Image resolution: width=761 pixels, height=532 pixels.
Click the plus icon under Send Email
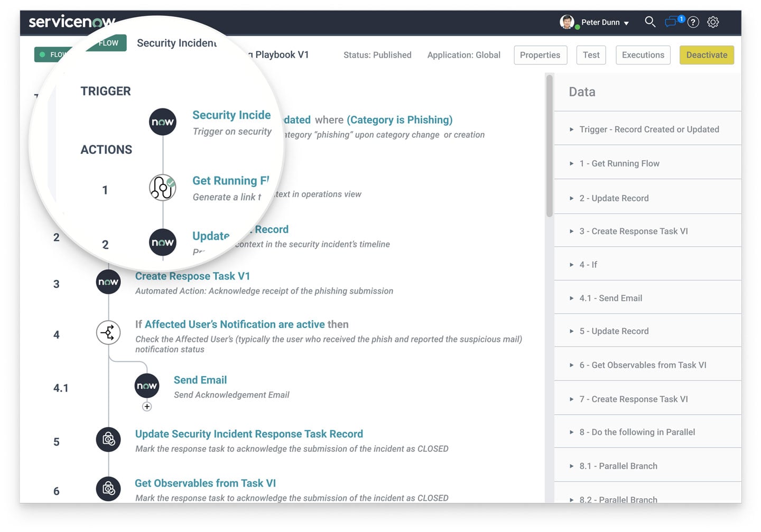click(x=147, y=406)
